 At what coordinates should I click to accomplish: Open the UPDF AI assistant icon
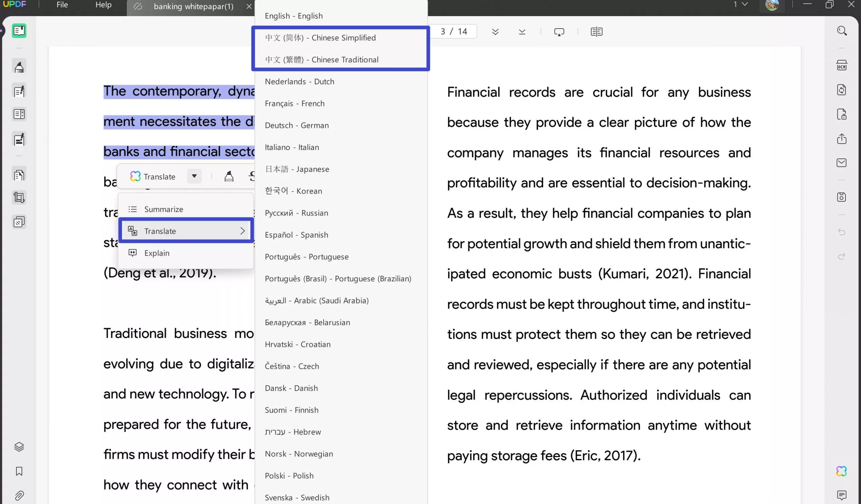[841, 471]
